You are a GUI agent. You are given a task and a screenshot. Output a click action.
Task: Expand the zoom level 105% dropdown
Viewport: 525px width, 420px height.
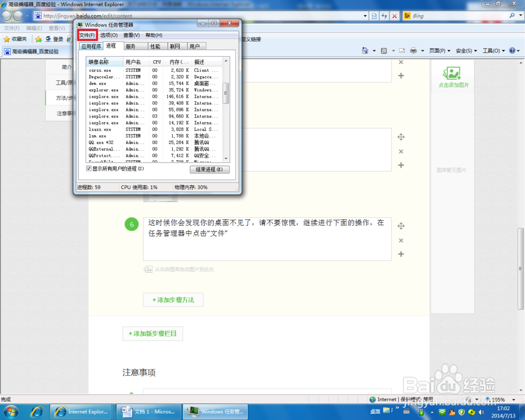[512, 400]
